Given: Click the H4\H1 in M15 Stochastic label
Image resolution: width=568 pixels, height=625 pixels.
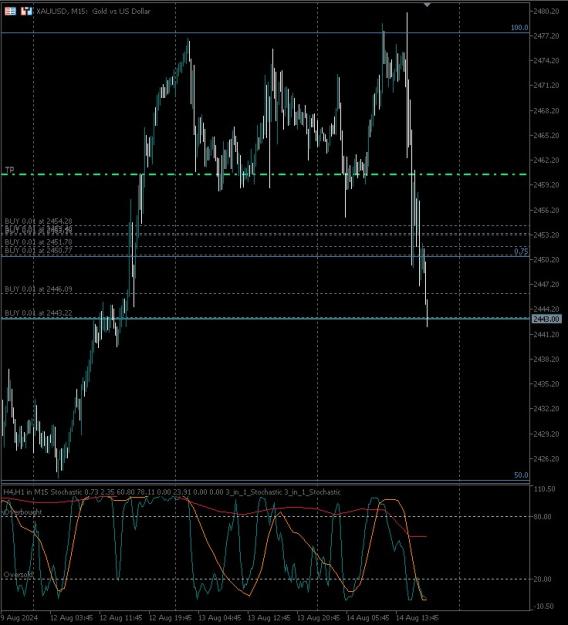Looking at the screenshot, I should coord(42,492).
